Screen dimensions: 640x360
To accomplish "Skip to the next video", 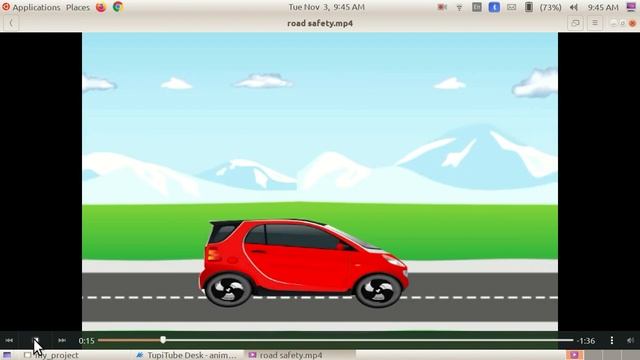I will point(62,340).
